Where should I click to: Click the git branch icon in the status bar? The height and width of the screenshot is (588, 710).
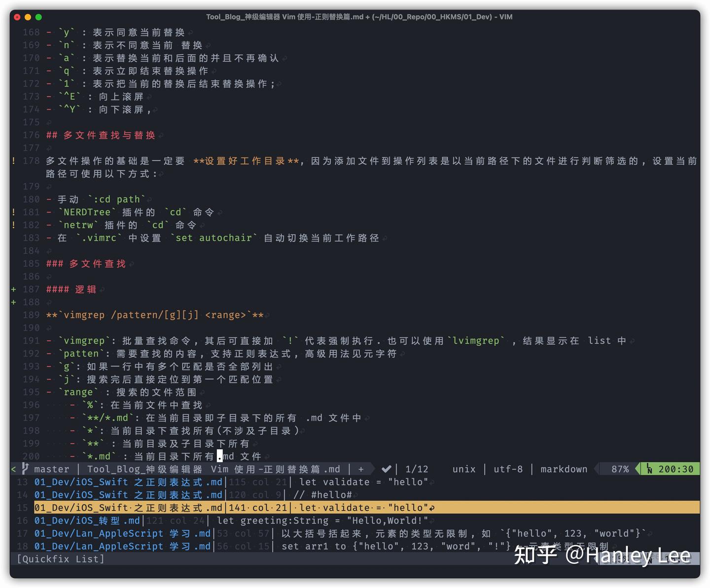[25, 469]
